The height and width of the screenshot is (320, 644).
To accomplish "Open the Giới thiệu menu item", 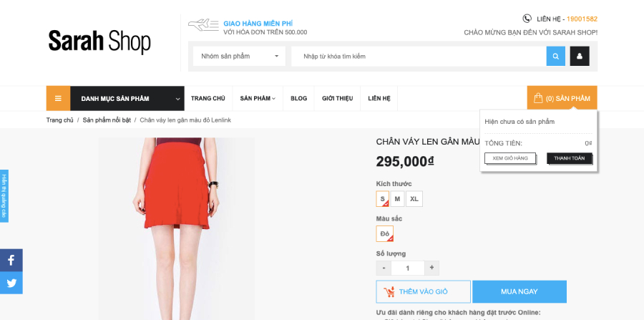I will tap(337, 99).
